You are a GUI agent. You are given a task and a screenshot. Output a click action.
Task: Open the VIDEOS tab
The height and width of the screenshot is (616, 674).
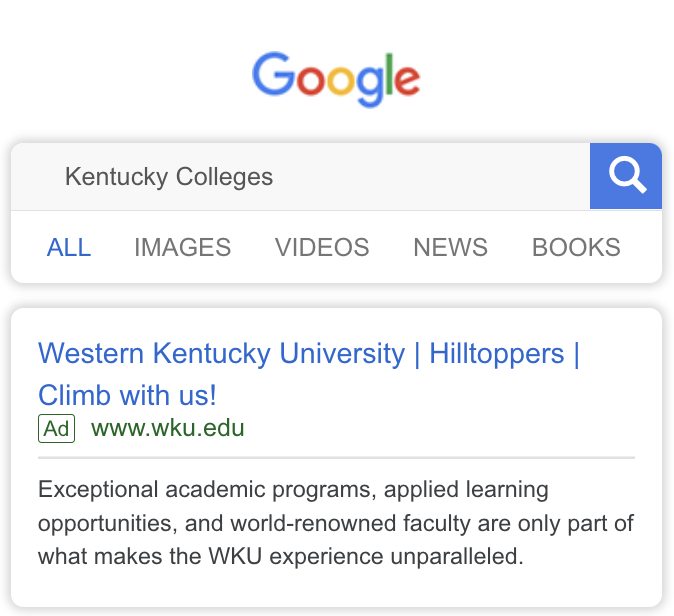coord(322,247)
